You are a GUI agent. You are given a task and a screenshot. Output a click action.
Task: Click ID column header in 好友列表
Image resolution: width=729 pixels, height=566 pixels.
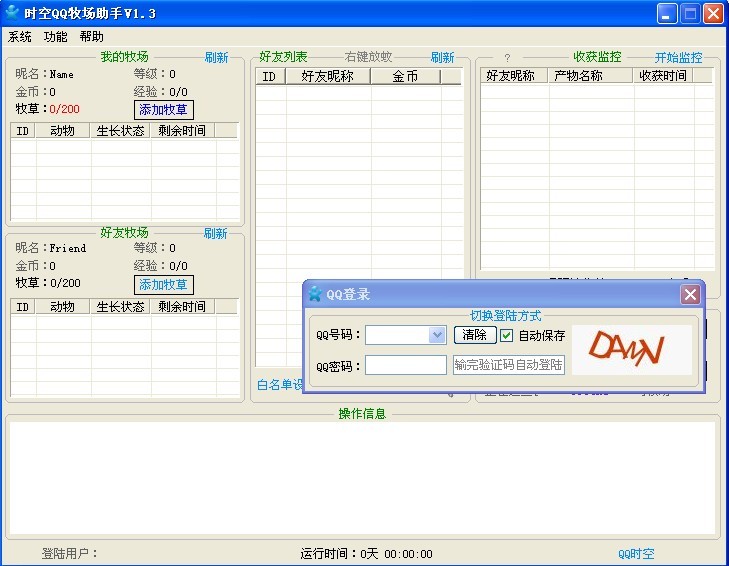point(270,76)
